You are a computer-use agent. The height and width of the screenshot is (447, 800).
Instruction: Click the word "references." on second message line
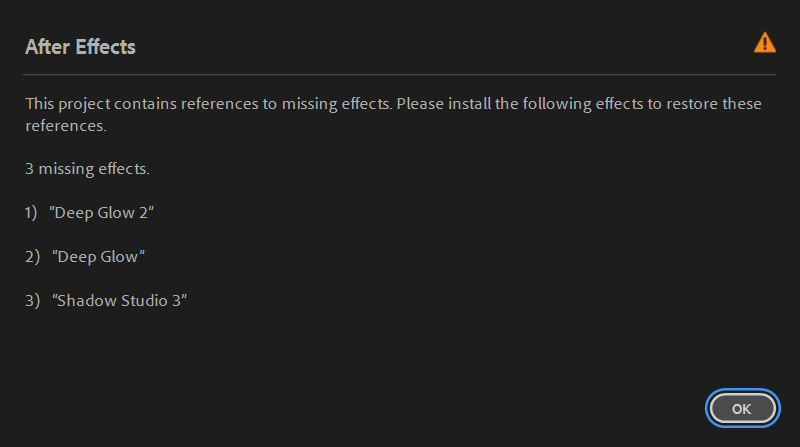tap(66, 127)
